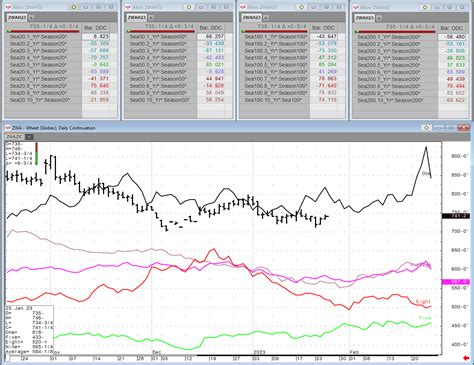Image resolution: width=474 pixels, height=365 pixels.
Task: Select the ZWAH23 tab in the Sea200 window
Action: click(x=365, y=18)
